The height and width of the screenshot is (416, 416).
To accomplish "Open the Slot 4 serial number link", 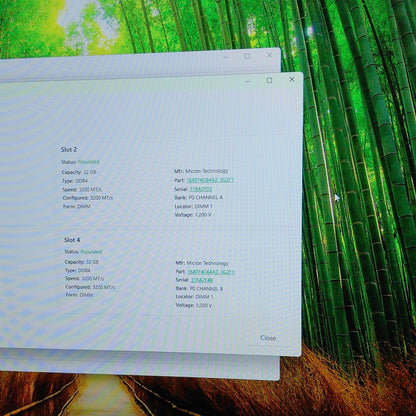I will pyautogui.click(x=202, y=280).
